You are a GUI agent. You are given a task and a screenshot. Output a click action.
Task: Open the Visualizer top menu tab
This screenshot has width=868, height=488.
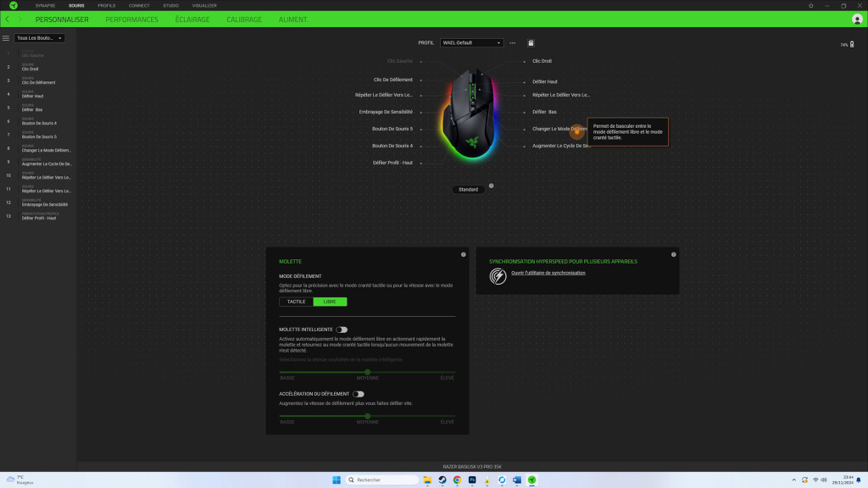click(204, 6)
